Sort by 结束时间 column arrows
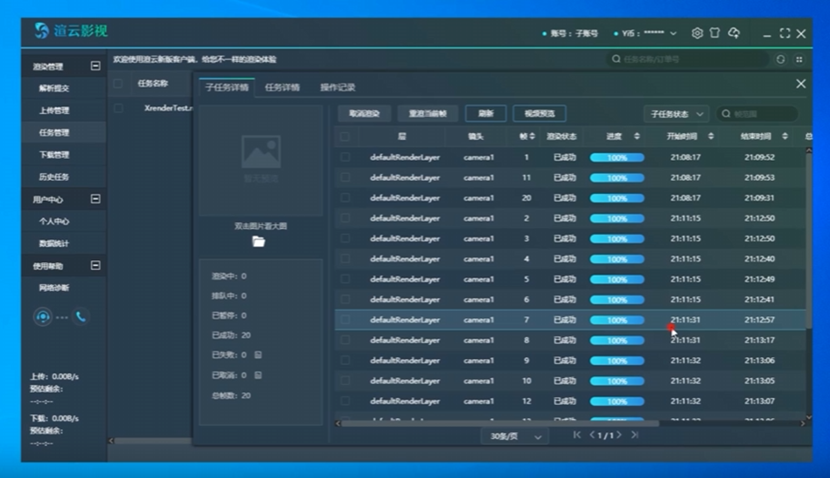The height and width of the screenshot is (478, 830). tap(785, 137)
